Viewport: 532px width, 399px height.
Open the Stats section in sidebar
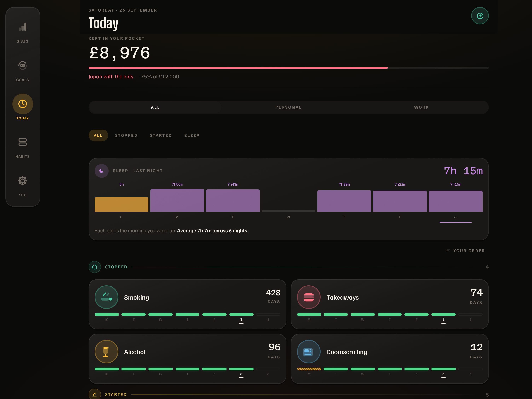23,27
